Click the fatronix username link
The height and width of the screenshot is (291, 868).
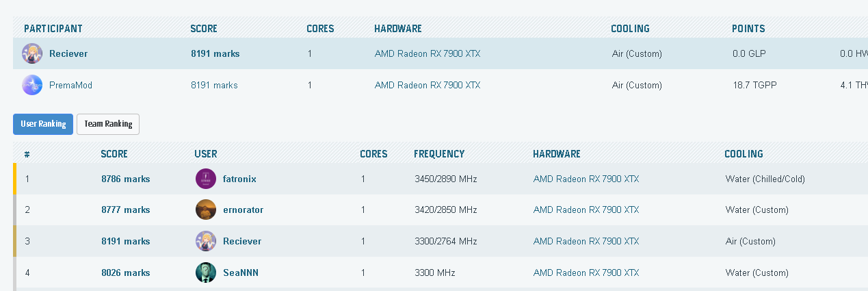pos(239,179)
